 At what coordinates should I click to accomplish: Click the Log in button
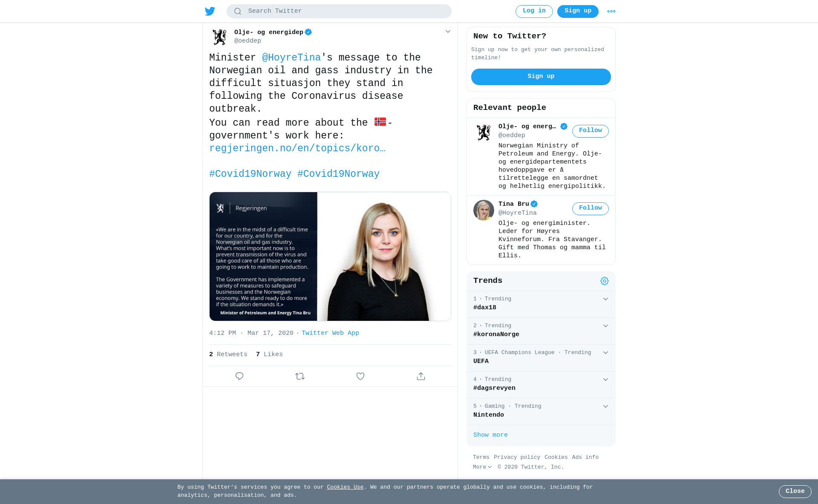pos(534,12)
